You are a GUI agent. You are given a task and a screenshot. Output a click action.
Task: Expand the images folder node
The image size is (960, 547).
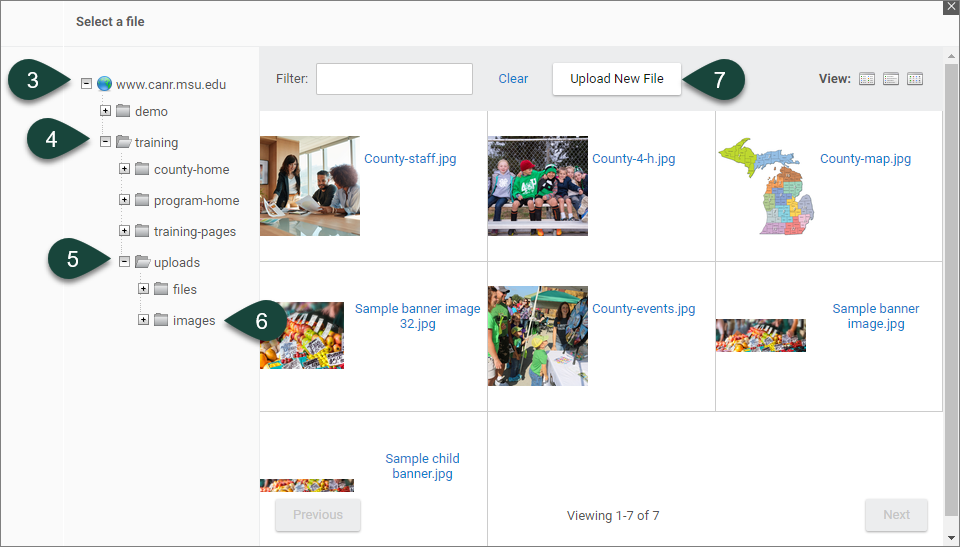coord(143,320)
